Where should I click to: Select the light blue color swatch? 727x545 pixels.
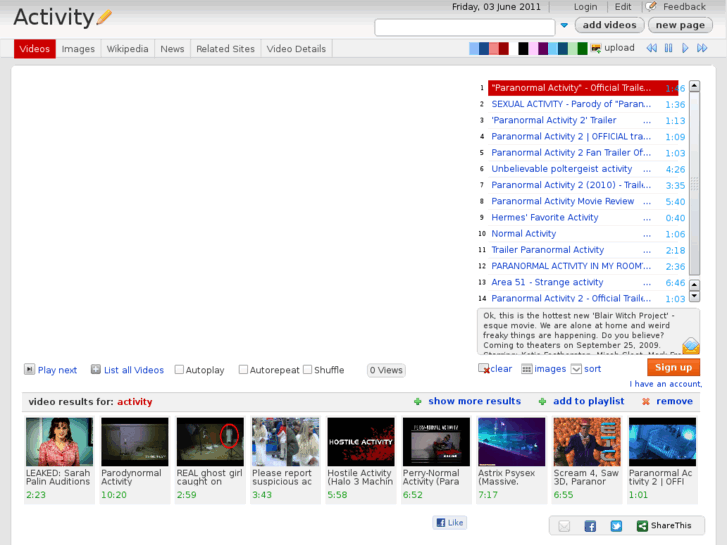(x=474, y=48)
